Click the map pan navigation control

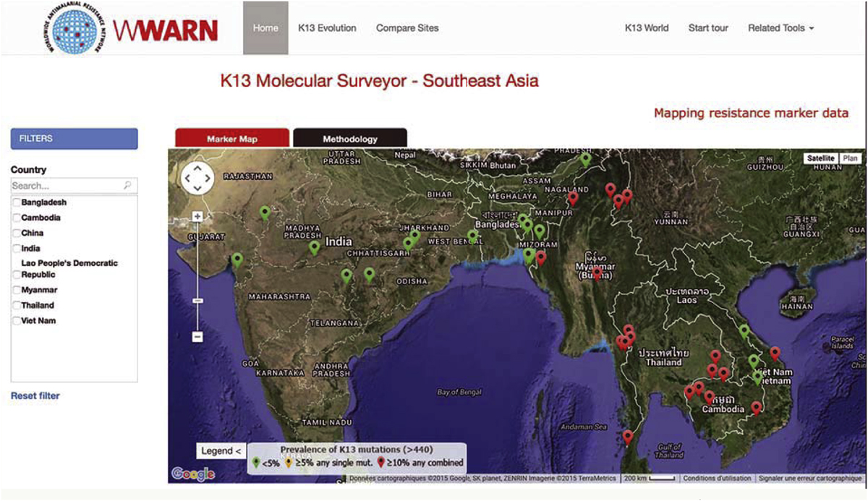[197, 178]
